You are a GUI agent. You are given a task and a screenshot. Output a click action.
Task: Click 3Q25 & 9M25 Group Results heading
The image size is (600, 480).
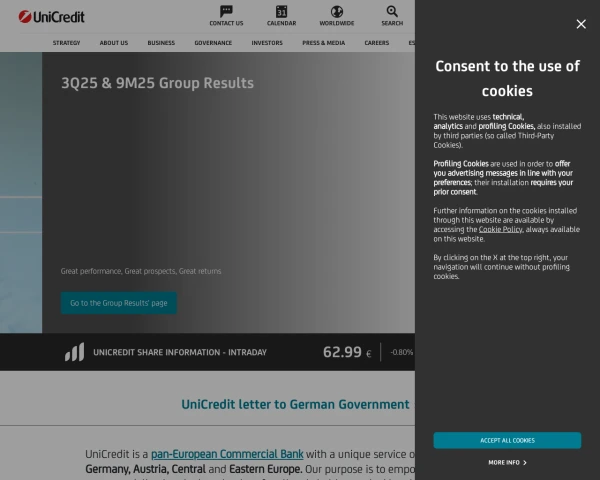(157, 83)
